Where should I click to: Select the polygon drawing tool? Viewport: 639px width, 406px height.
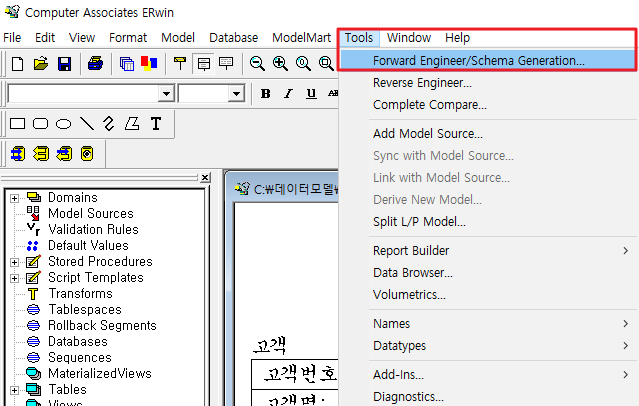[x=132, y=124]
